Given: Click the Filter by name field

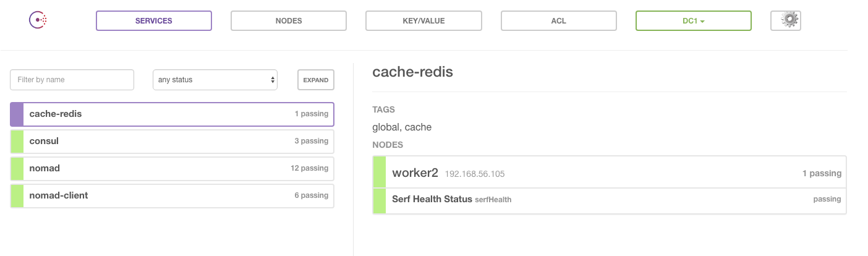Looking at the screenshot, I should (x=72, y=80).
